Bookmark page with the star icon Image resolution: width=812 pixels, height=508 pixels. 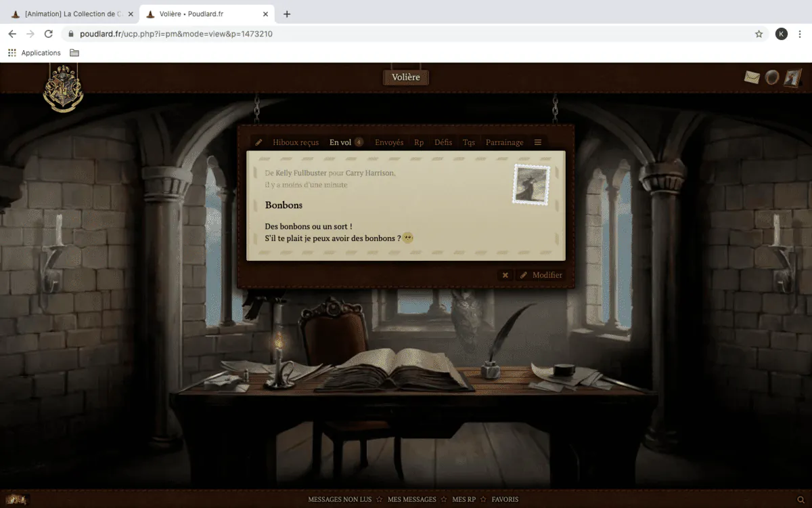click(759, 34)
